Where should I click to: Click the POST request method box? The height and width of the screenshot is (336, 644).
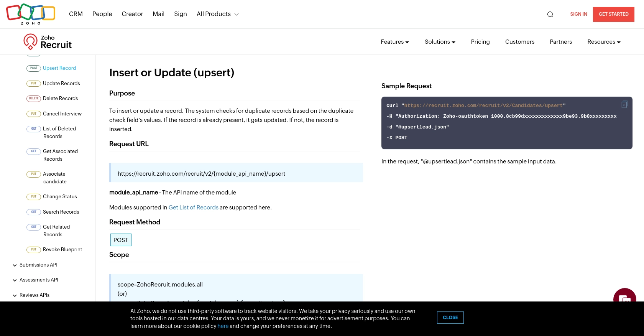point(121,240)
